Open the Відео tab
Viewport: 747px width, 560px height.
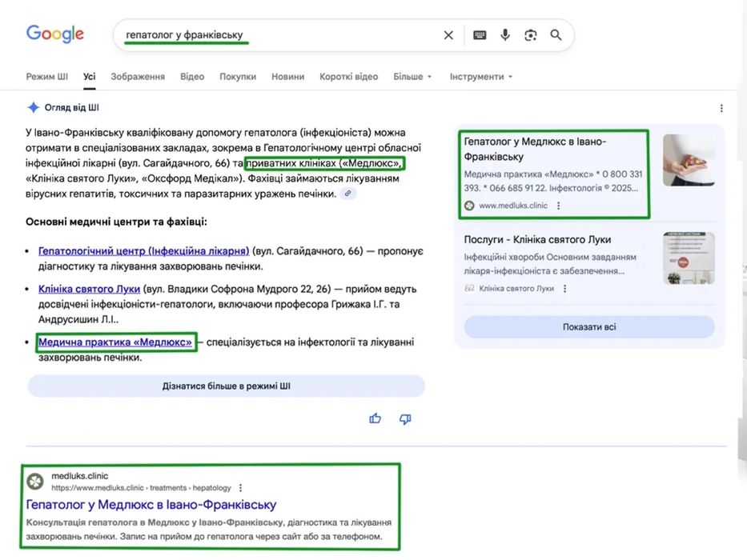click(192, 77)
